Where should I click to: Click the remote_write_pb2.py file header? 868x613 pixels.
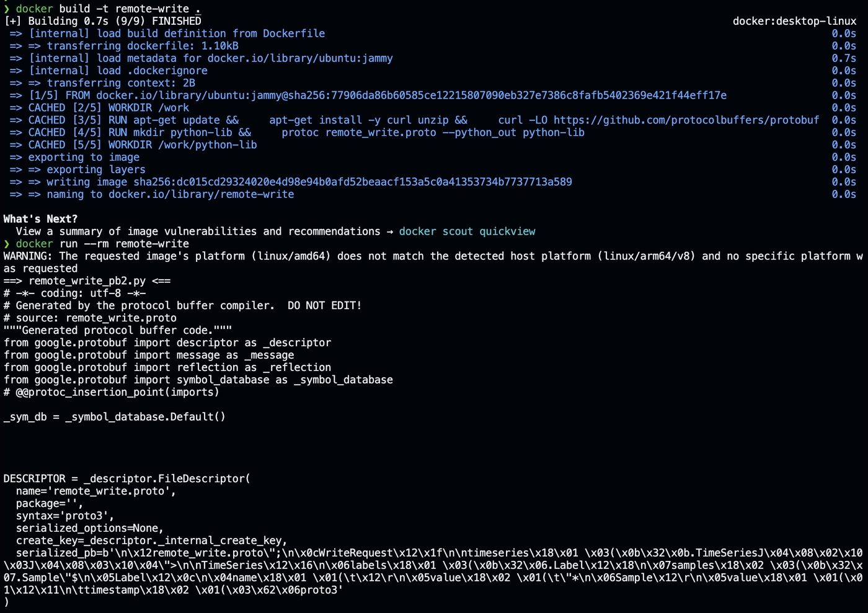point(87,281)
